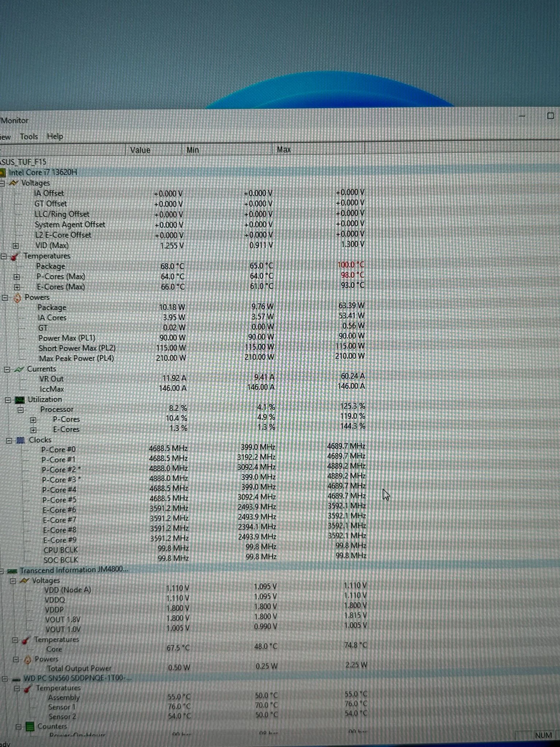Collapse the Processor utilization node
Viewport: 560px width, 747px height.
click(21, 410)
